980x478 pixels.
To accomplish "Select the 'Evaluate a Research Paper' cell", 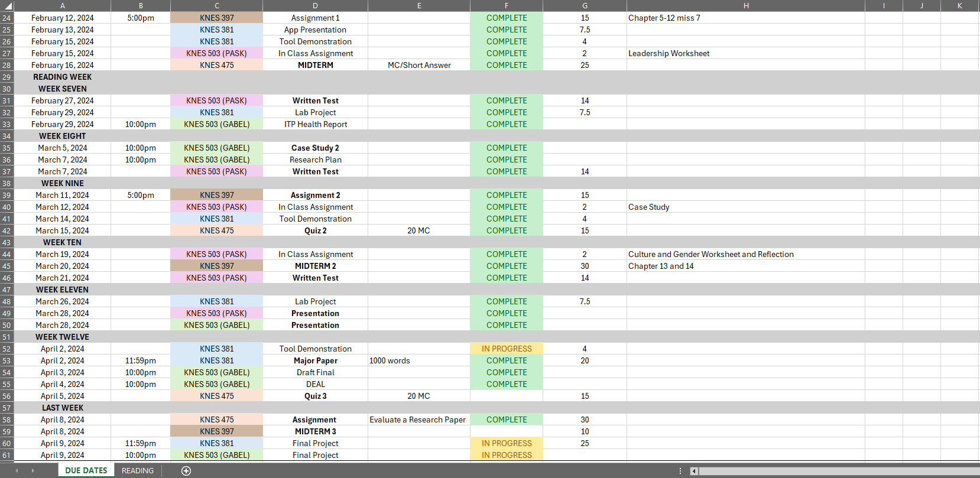I will click(419, 420).
